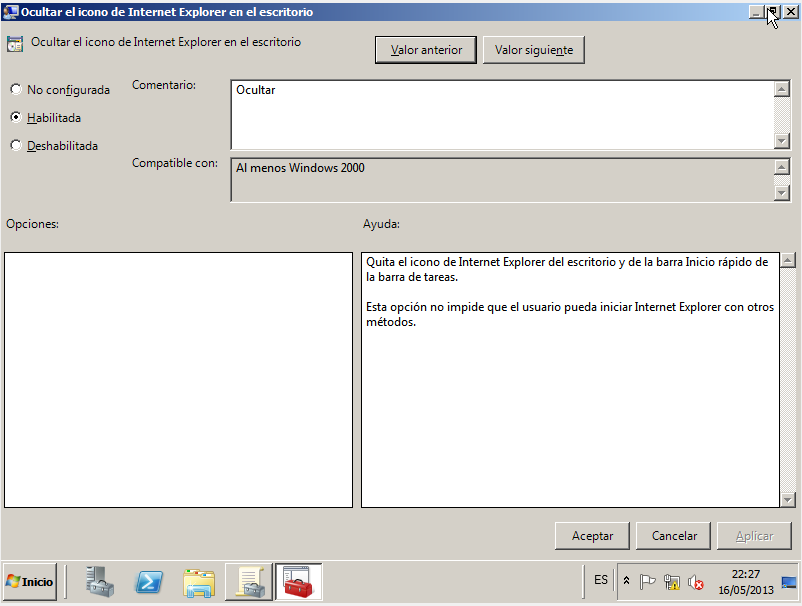Viewport: 802px width, 606px height.
Task: Show hidden tray icons with the chevron
Action: [626, 581]
